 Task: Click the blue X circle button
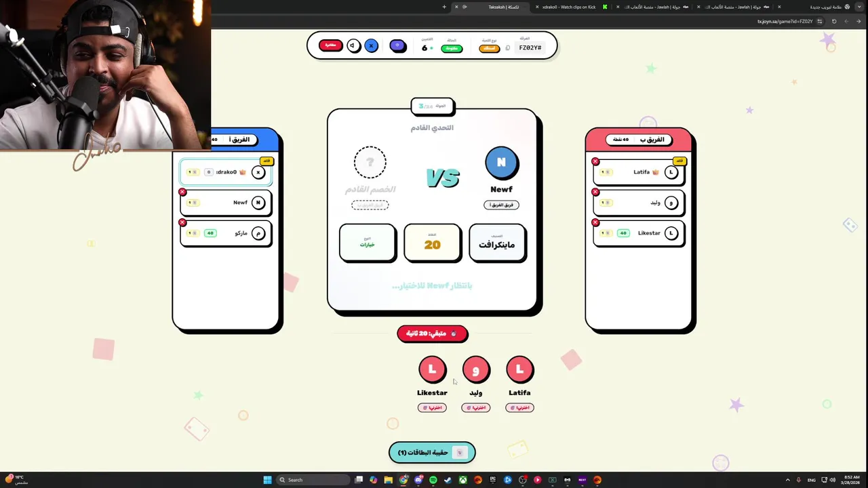click(371, 45)
